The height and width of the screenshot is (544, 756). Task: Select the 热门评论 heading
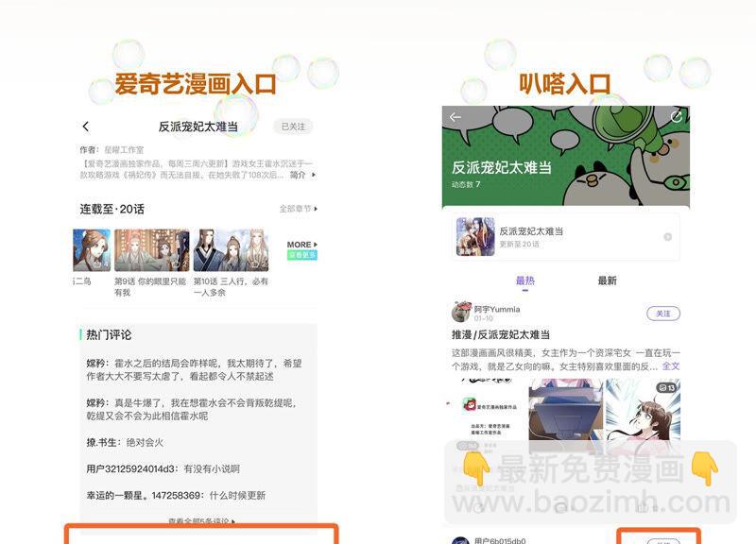tap(109, 335)
